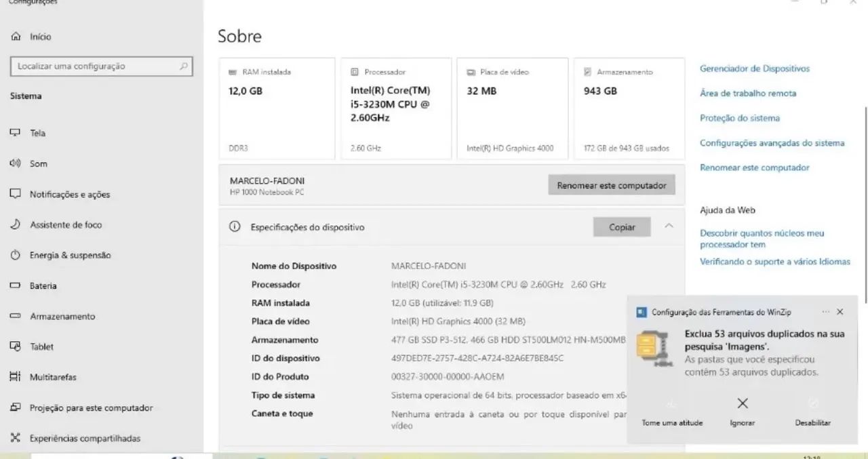Screen dimensions: 868x459
Task: Open Multitarefas settings
Action: [43, 377]
